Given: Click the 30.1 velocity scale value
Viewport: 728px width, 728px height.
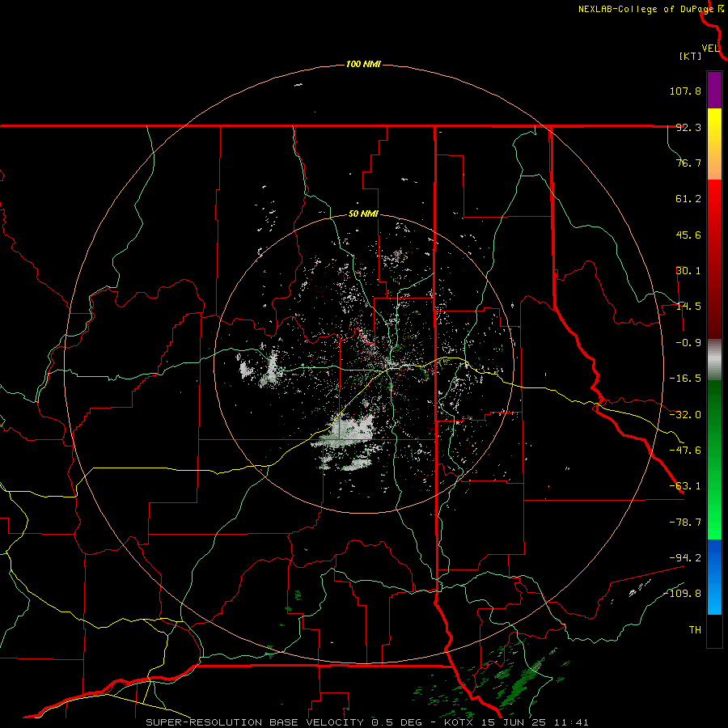Looking at the screenshot, I should (x=688, y=271).
